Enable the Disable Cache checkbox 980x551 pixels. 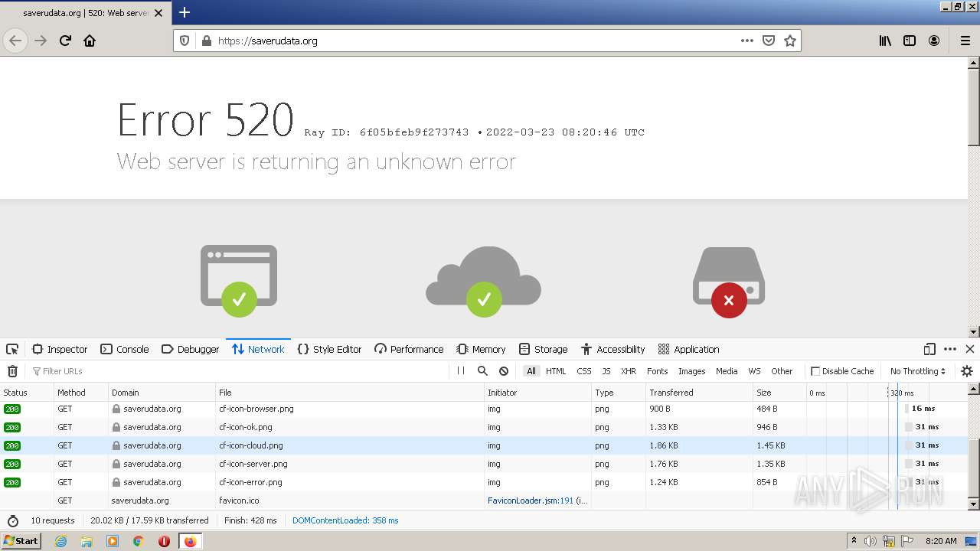coord(815,371)
